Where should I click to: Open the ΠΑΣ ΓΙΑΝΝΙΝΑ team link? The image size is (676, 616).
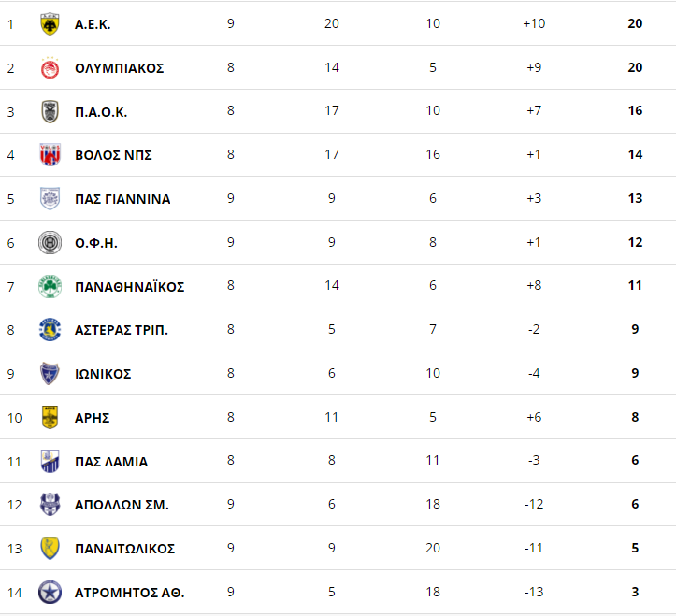click(x=122, y=199)
